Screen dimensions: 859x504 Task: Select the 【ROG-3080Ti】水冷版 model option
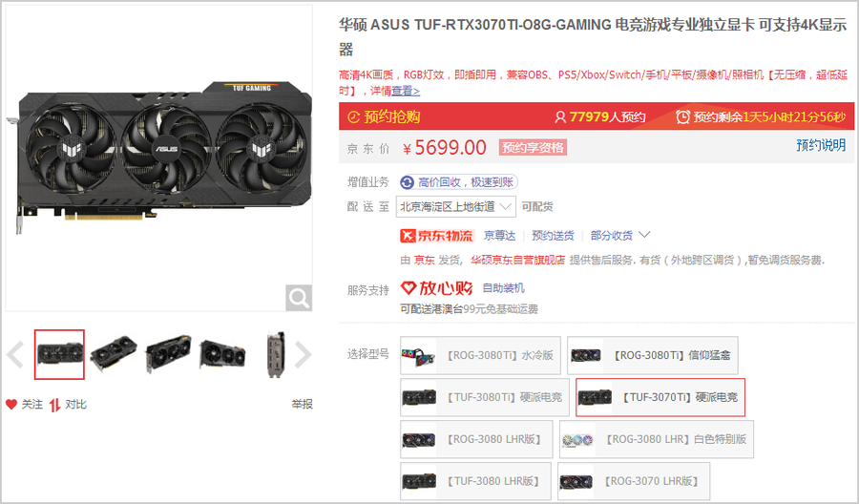pos(480,355)
